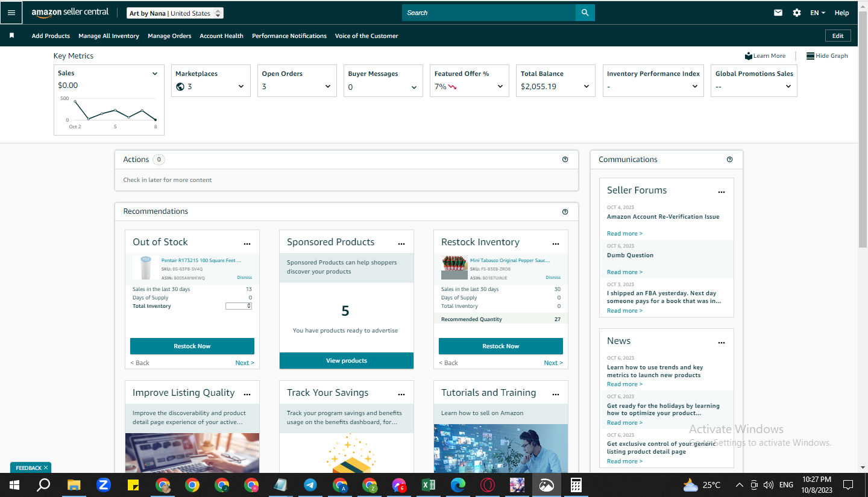Expand the Inventory Performance Index dropdown
Image resolution: width=868 pixels, height=497 pixels.
pos(695,87)
